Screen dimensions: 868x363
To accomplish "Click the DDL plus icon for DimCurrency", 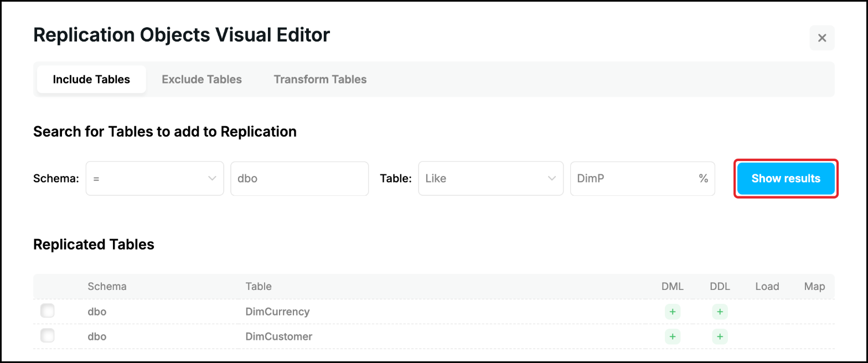I will pyautogui.click(x=720, y=312).
